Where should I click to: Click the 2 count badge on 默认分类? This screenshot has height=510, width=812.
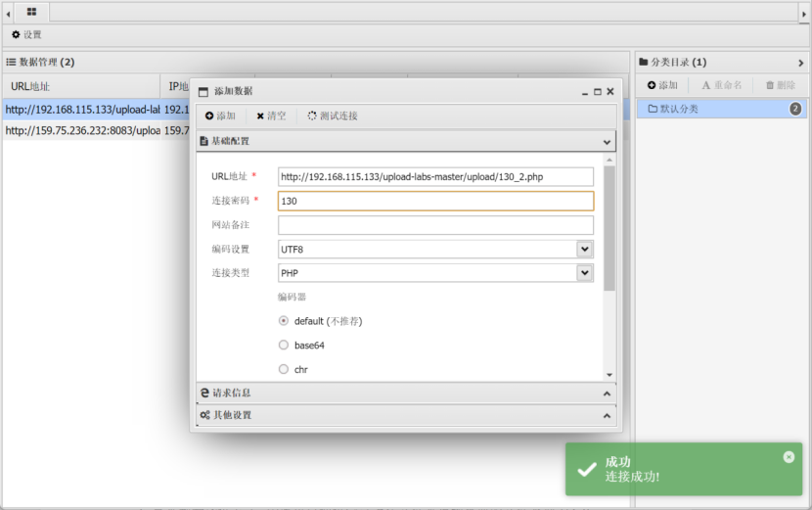[x=795, y=109]
